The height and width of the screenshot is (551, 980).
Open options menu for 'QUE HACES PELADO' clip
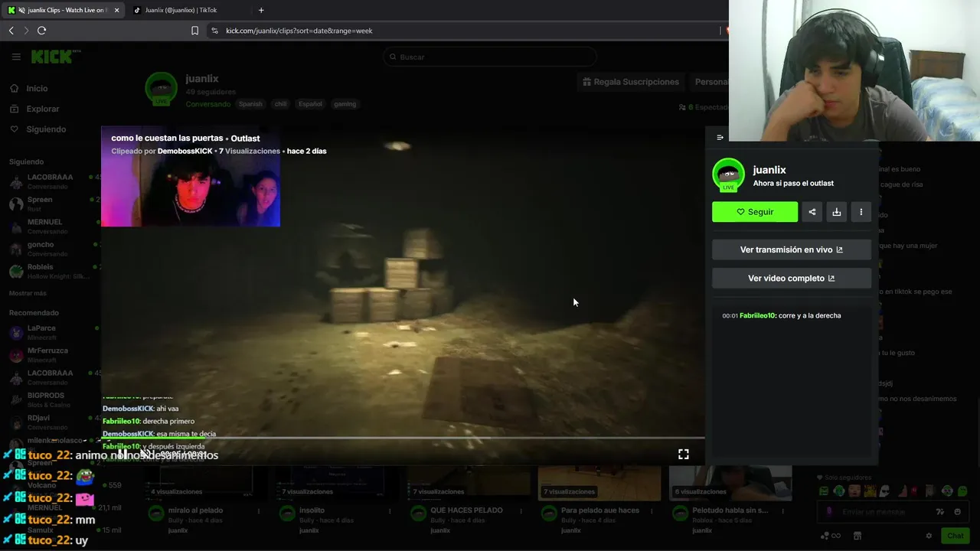[x=521, y=511]
